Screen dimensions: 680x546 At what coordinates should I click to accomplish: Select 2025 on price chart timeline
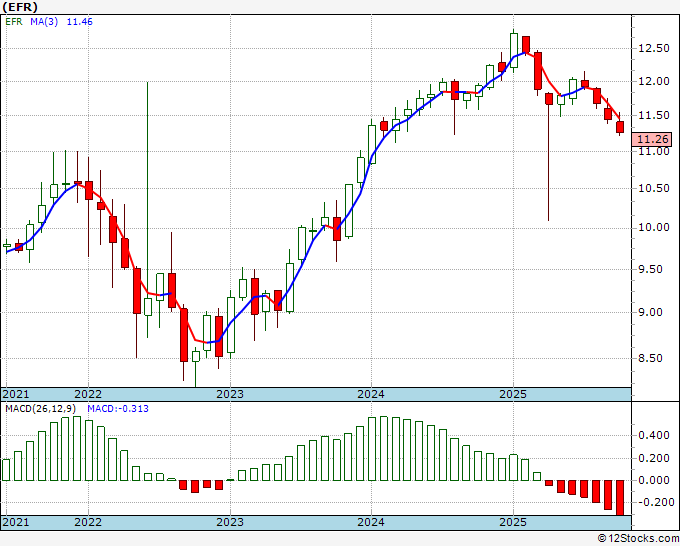[513, 394]
